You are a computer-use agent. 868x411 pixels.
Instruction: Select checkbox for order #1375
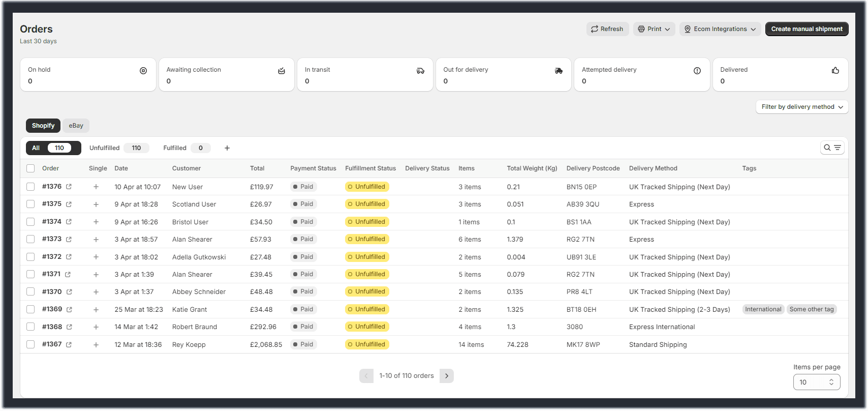click(30, 204)
